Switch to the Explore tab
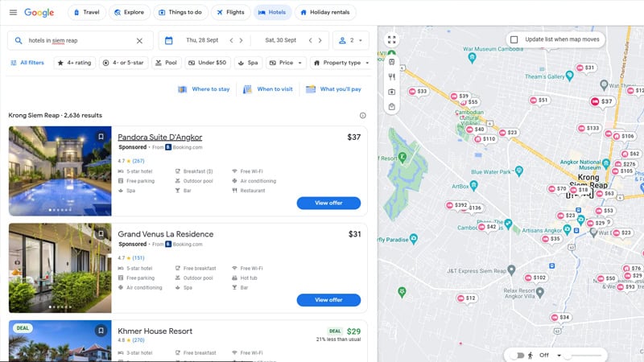The image size is (644, 362). pos(130,12)
